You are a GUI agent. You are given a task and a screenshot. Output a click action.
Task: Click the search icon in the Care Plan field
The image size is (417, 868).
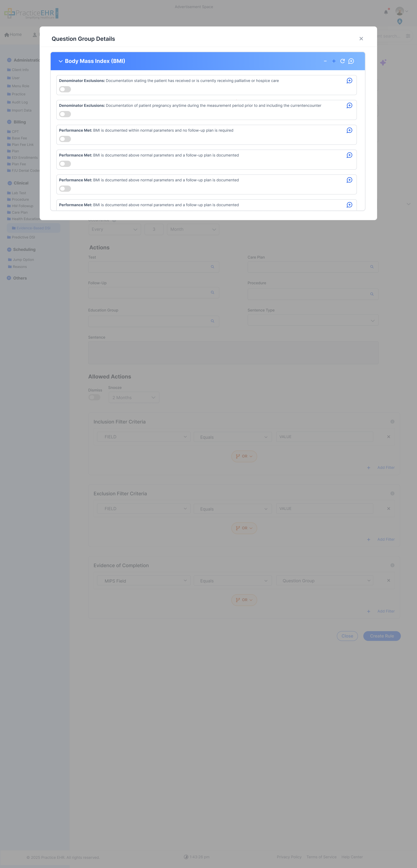372,267
